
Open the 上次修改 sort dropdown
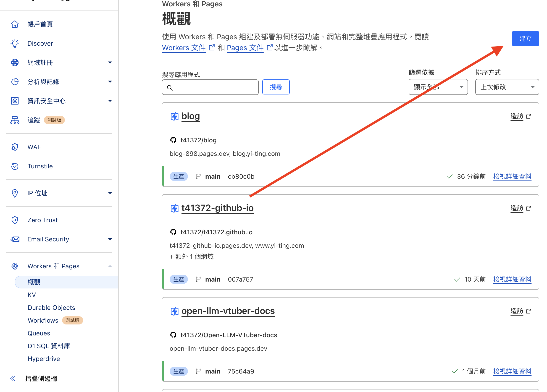(x=507, y=87)
